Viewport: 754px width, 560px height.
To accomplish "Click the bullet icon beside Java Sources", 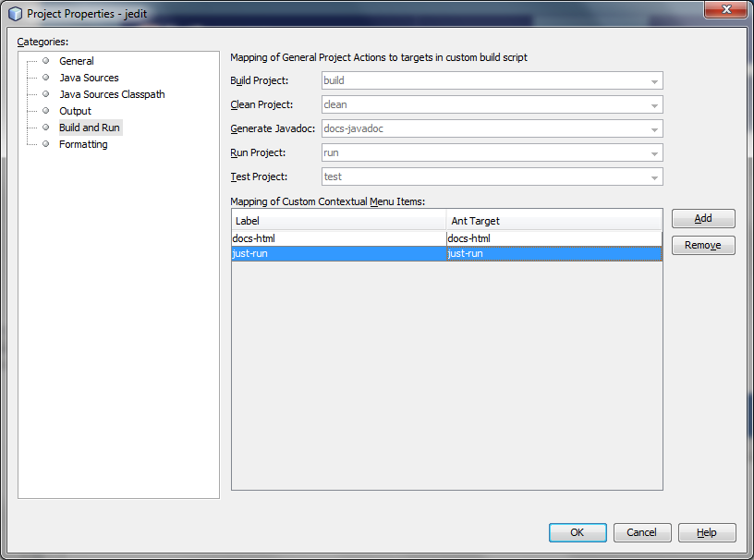I will pyautogui.click(x=45, y=78).
